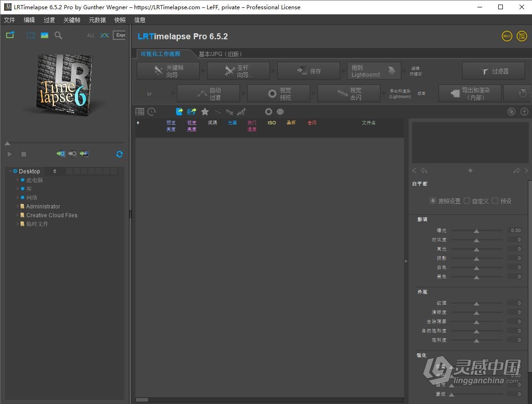Click the circular download arrow icon
The image size is (532, 404).
tap(524, 111)
